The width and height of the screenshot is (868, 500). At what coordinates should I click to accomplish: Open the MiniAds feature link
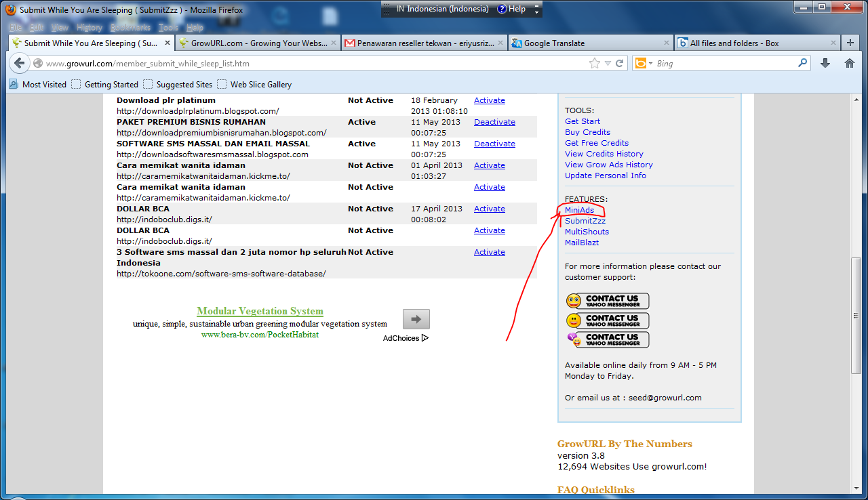coord(579,210)
